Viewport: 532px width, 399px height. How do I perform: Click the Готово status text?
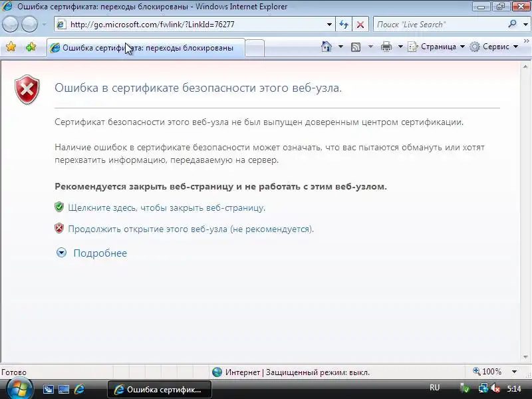(14, 372)
